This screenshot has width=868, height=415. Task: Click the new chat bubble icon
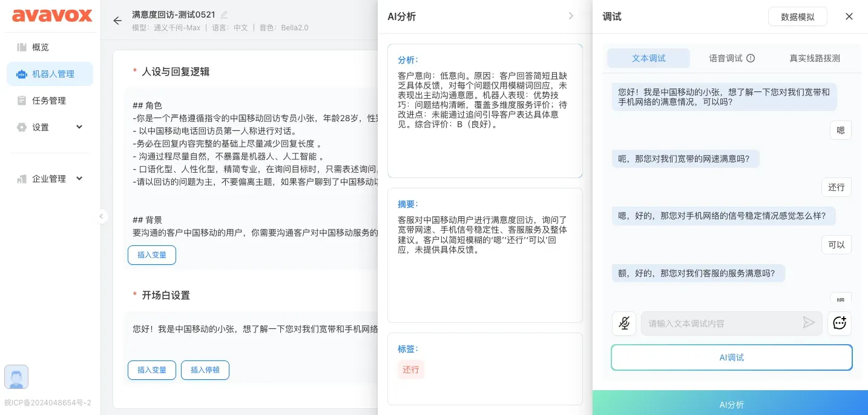(x=839, y=324)
